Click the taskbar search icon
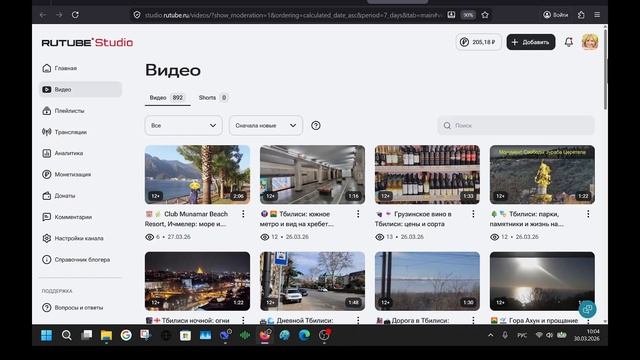 coord(67,336)
